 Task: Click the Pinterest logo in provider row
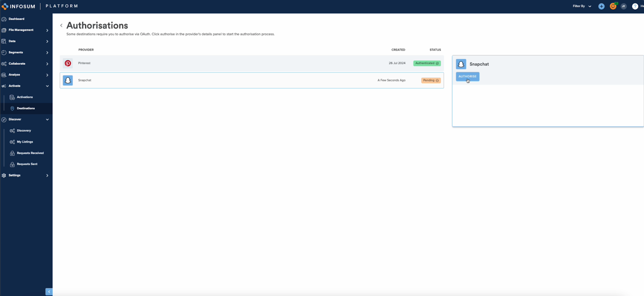pos(68,63)
